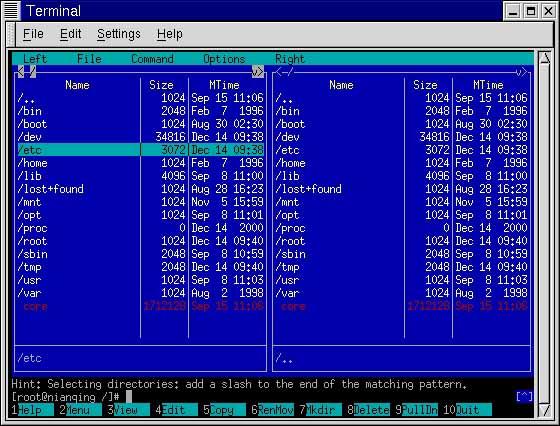Open the Edit menu

[x=70, y=34]
